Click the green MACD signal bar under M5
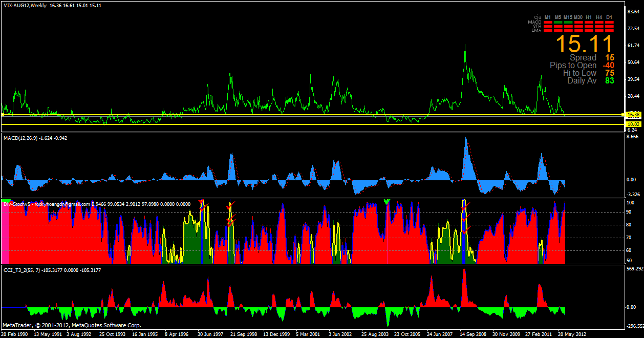644x338 pixels. pos(558,22)
